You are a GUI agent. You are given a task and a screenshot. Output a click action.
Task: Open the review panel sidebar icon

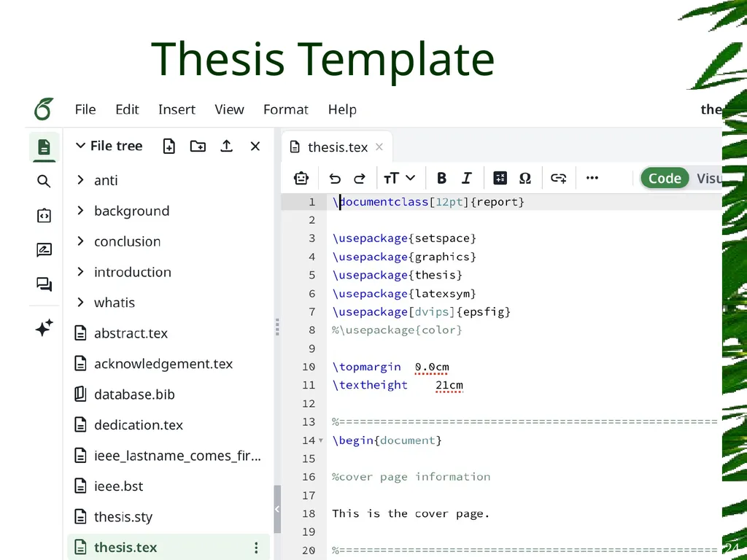pyautogui.click(x=44, y=250)
